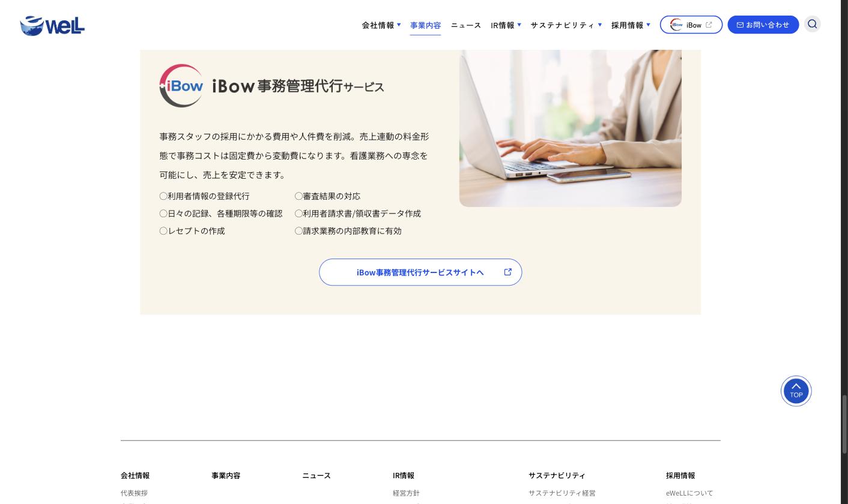
Task: Open footer link eWeLLについて
Action: (689, 493)
